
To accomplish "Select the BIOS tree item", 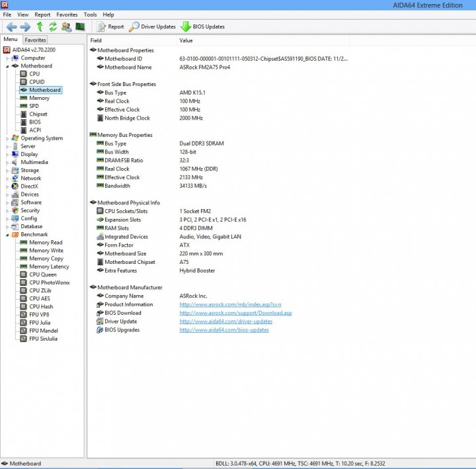I will pos(35,122).
